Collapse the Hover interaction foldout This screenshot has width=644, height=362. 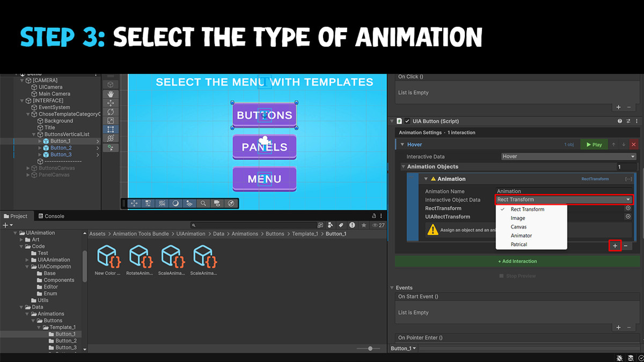pyautogui.click(x=402, y=144)
